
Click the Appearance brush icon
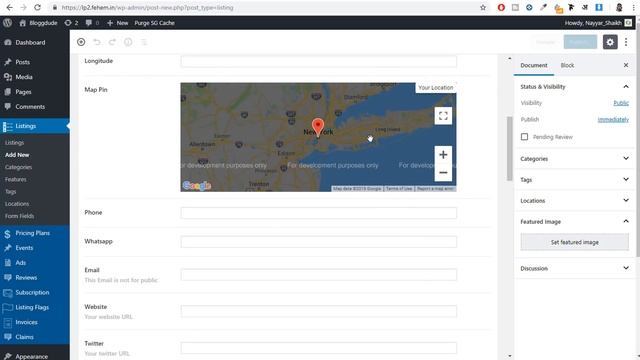tap(7, 356)
